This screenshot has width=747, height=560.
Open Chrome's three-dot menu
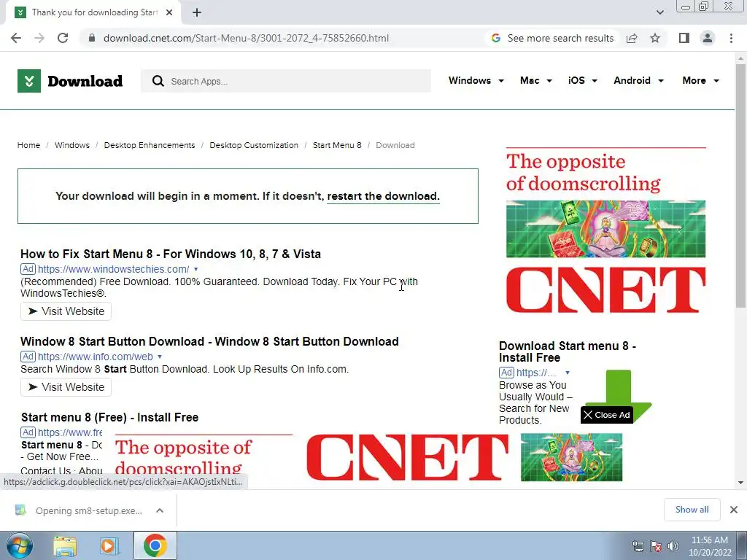tap(731, 38)
